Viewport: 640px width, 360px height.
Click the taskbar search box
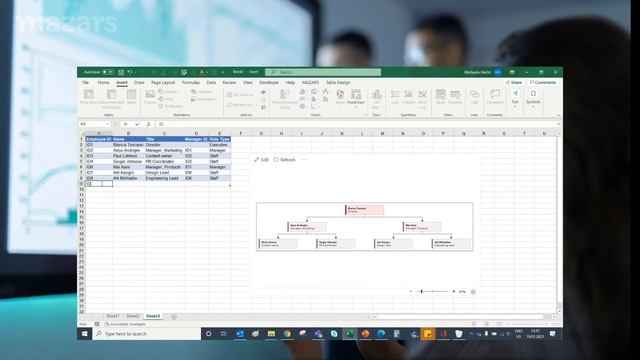pyautogui.click(x=147, y=334)
